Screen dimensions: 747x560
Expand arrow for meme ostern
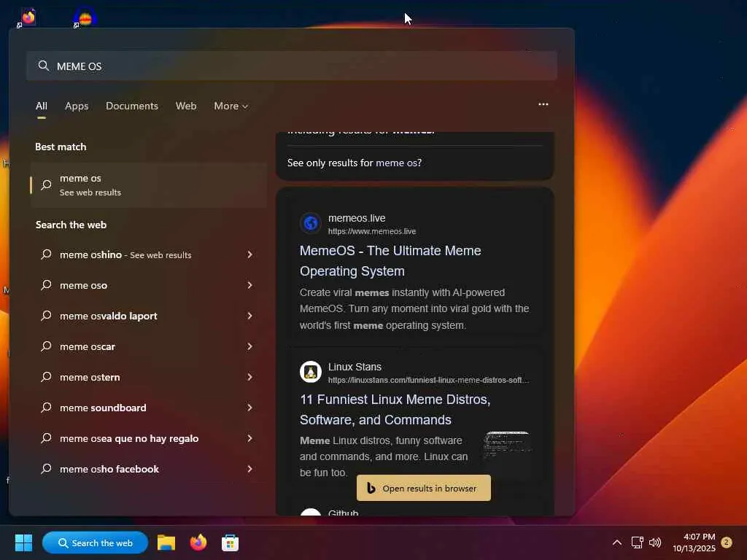[249, 377]
